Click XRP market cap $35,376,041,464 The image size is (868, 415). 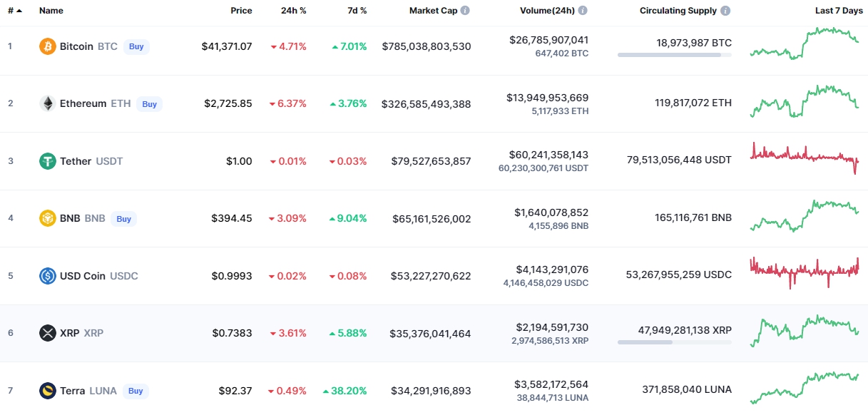point(431,334)
